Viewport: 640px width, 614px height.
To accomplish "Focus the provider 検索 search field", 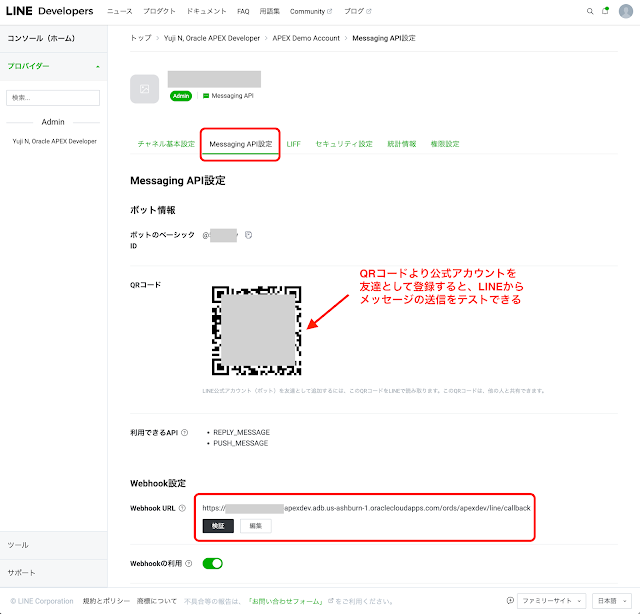I will point(53,98).
